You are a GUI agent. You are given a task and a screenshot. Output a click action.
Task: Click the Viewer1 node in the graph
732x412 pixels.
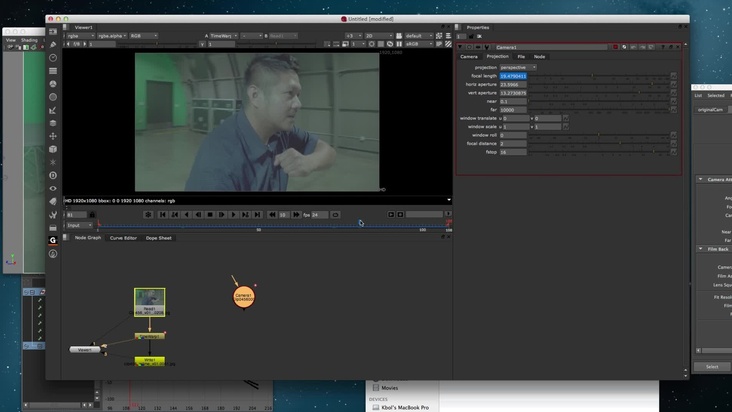[85, 350]
